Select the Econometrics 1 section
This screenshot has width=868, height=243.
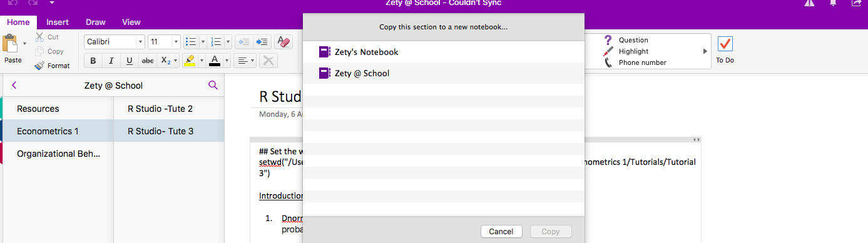pos(58,131)
